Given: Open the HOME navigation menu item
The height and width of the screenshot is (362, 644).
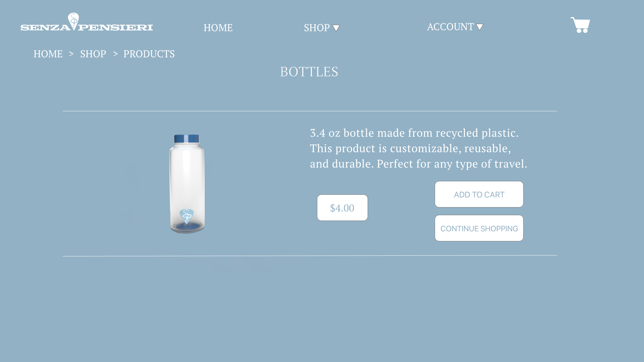Looking at the screenshot, I should tap(218, 27).
